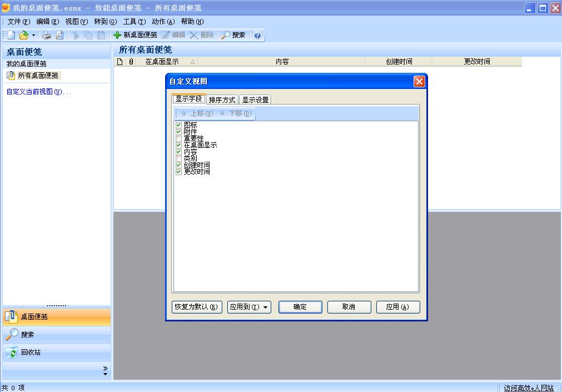The height and width of the screenshot is (392, 562).
Task: Open the dropdown arrow next to open folder
Action: [x=33, y=35]
